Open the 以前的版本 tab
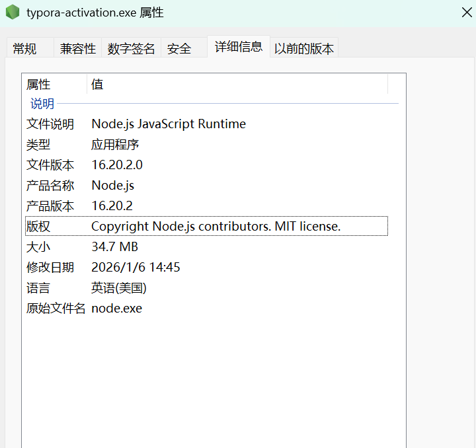The height and width of the screenshot is (448, 476). pos(304,48)
